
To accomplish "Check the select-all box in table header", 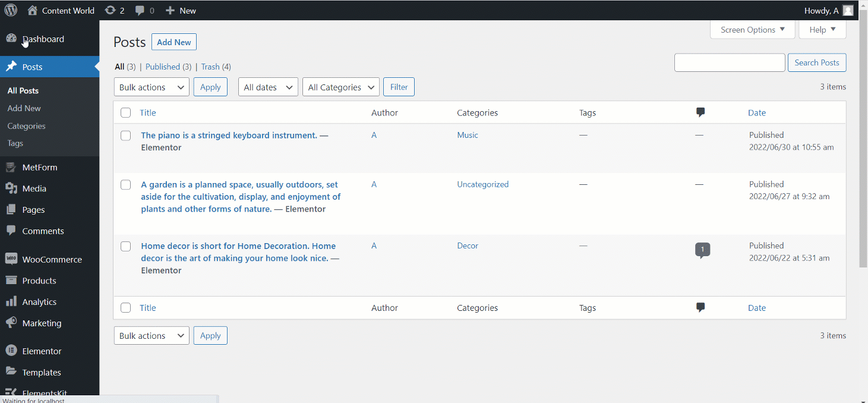I will pos(125,112).
